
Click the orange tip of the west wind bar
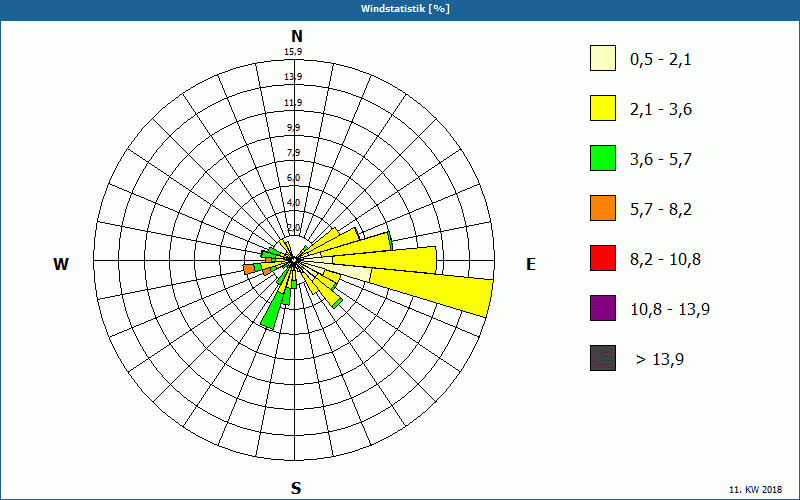(x=248, y=269)
